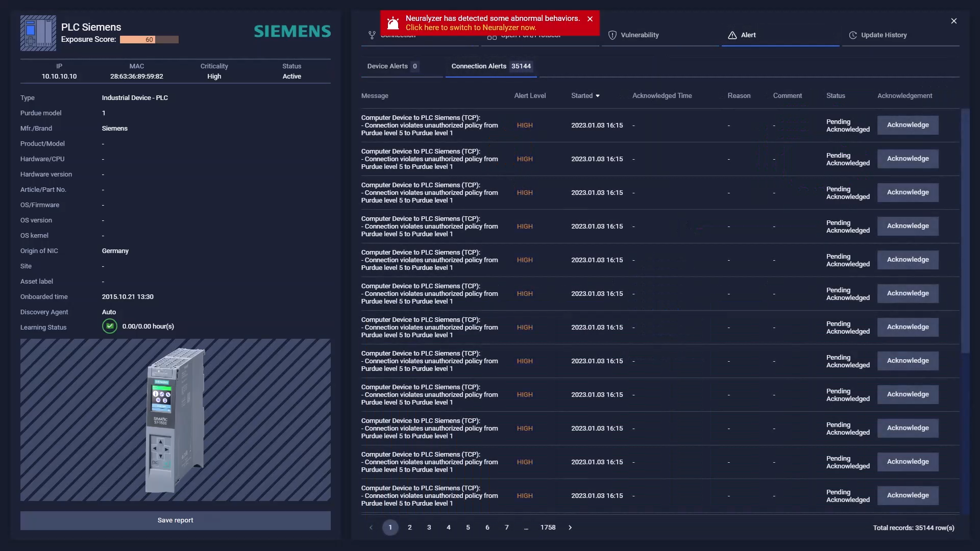
Task: Click the Acknowledgement column header
Action: (x=904, y=96)
